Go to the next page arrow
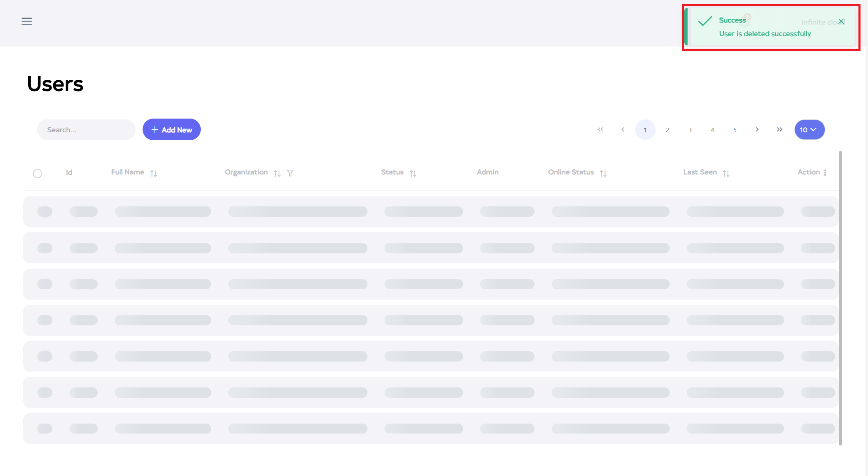This screenshot has height=476, width=868. [x=757, y=130]
